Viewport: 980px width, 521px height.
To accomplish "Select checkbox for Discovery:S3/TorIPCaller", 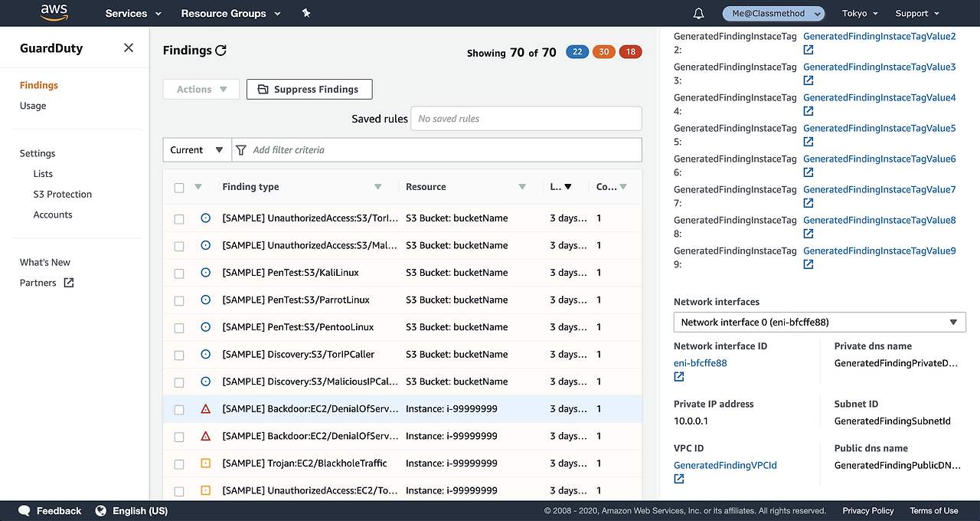I will (179, 355).
